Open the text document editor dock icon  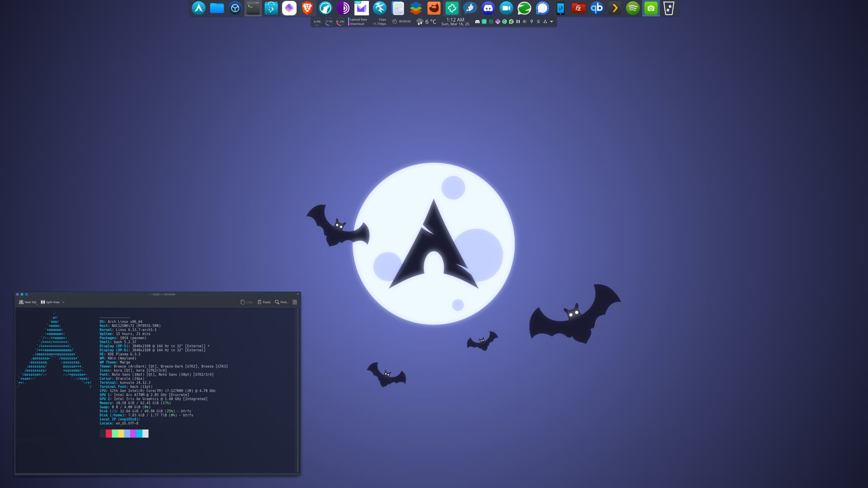pos(398,8)
